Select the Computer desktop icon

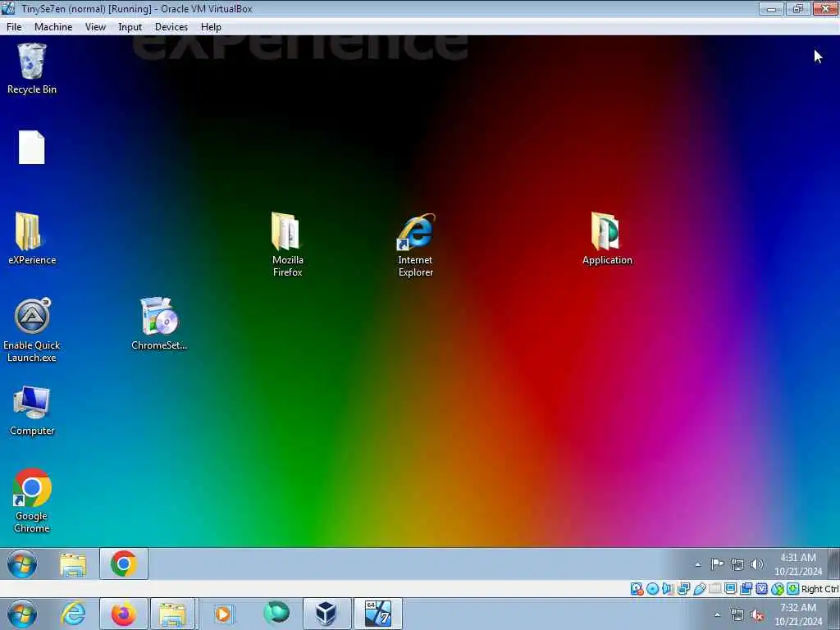tap(32, 410)
